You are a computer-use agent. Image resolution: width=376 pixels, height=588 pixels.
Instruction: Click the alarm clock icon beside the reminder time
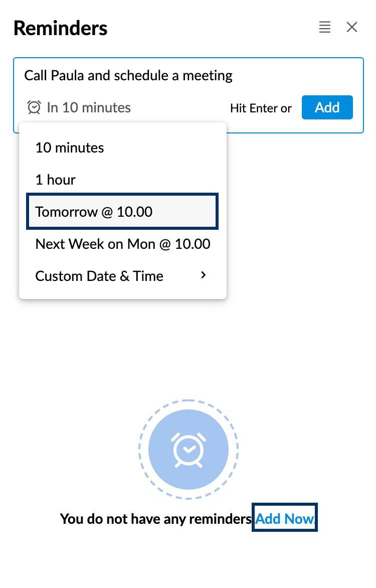tap(34, 107)
